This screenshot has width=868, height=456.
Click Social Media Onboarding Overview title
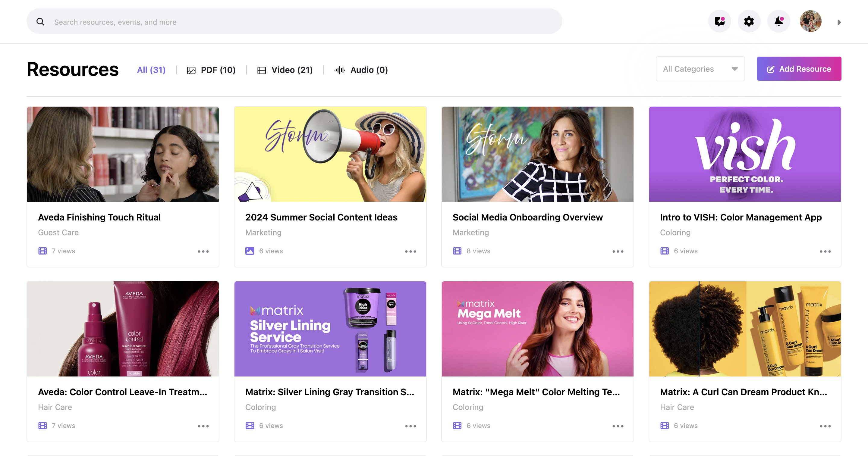528,217
